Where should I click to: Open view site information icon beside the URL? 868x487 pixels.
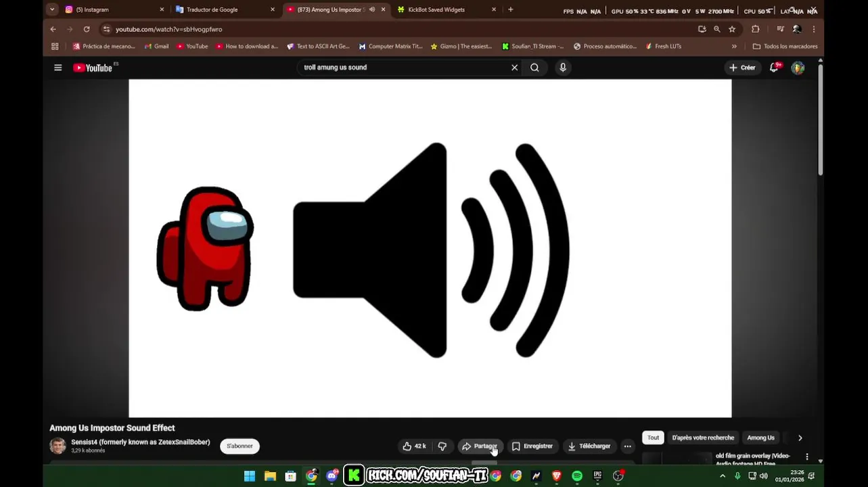106,29
